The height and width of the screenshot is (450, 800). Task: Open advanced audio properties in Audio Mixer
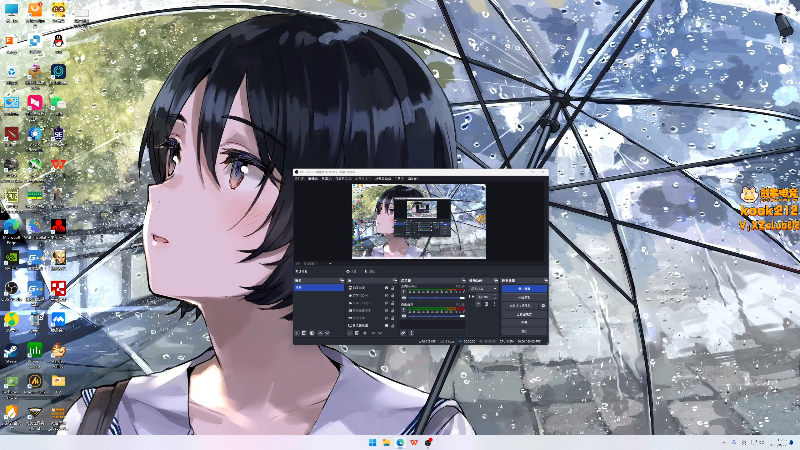point(403,333)
